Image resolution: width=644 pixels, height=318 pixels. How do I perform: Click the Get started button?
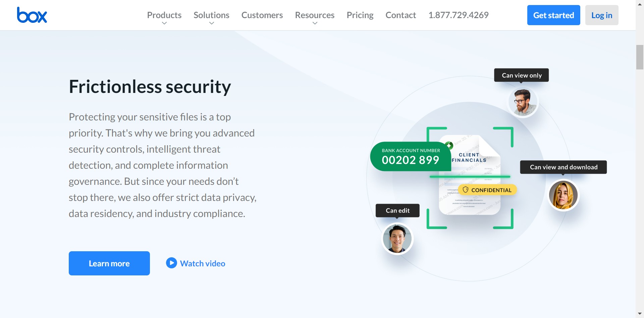point(553,15)
